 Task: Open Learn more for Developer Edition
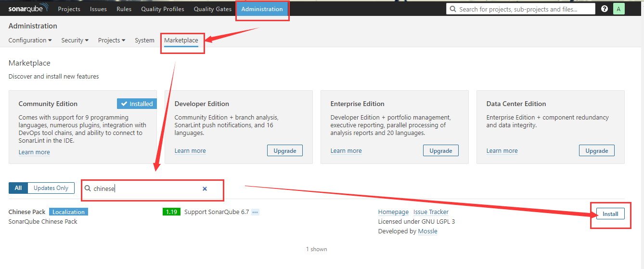tap(190, 151)
